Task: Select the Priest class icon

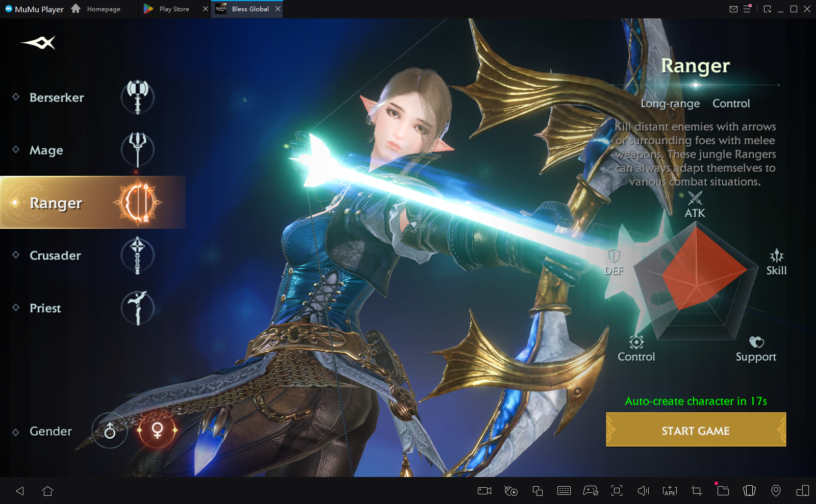Action: 137,308
